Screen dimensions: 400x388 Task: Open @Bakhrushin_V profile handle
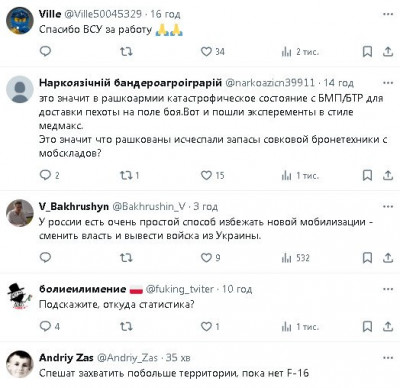click(149, 207)
